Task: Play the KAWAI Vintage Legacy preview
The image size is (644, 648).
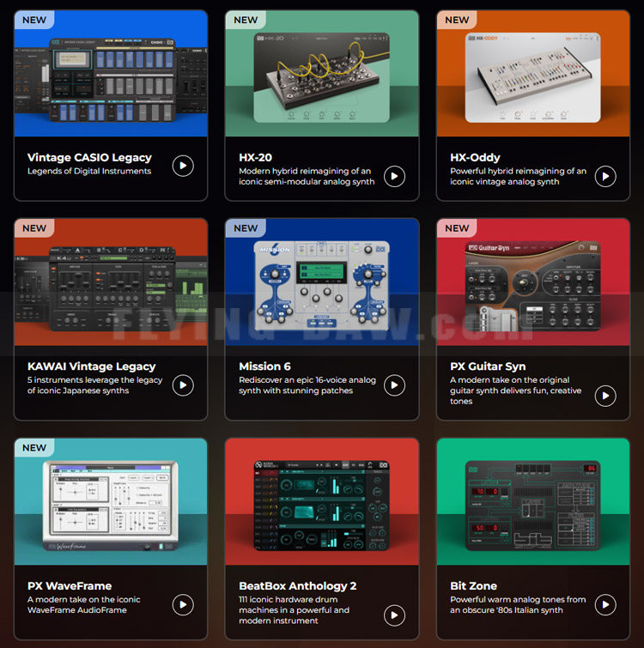Action: pyautogui.click(x=183, y=385)
